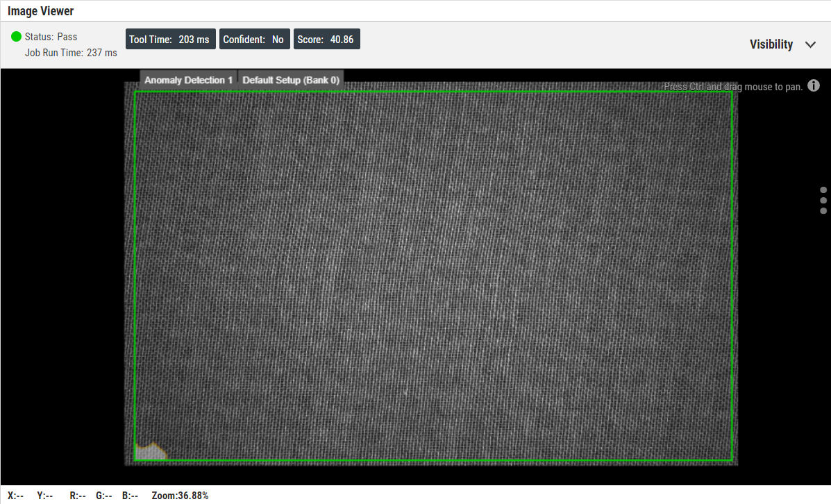The width and height of the screenshot is (831, 504).
Task: Click the R:-- color value readout
Action: (77, 496)
